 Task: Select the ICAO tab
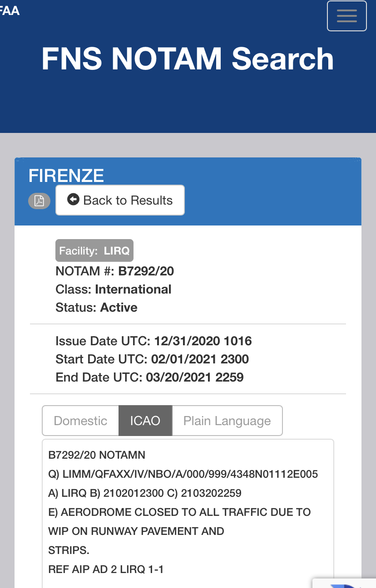145,421
